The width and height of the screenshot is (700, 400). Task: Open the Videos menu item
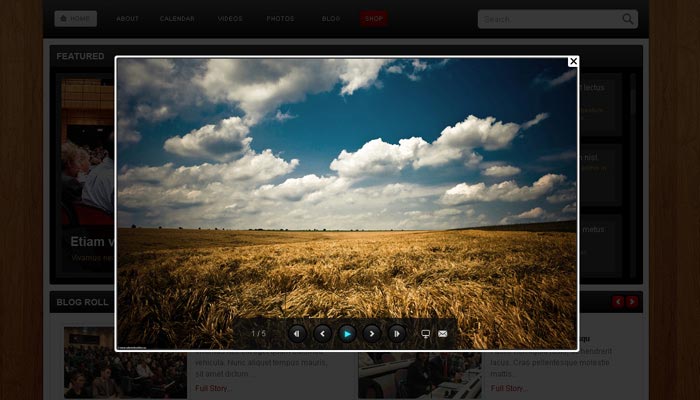[x=230, y=19]
